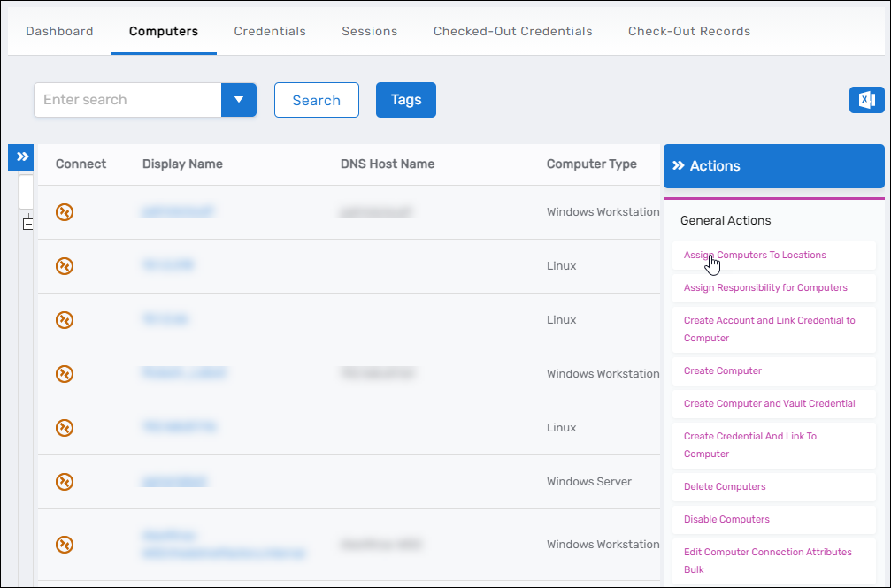Screen dimensions: 891x588
Task: Collapse the Actions panel using its chevron
Action: 679,165
